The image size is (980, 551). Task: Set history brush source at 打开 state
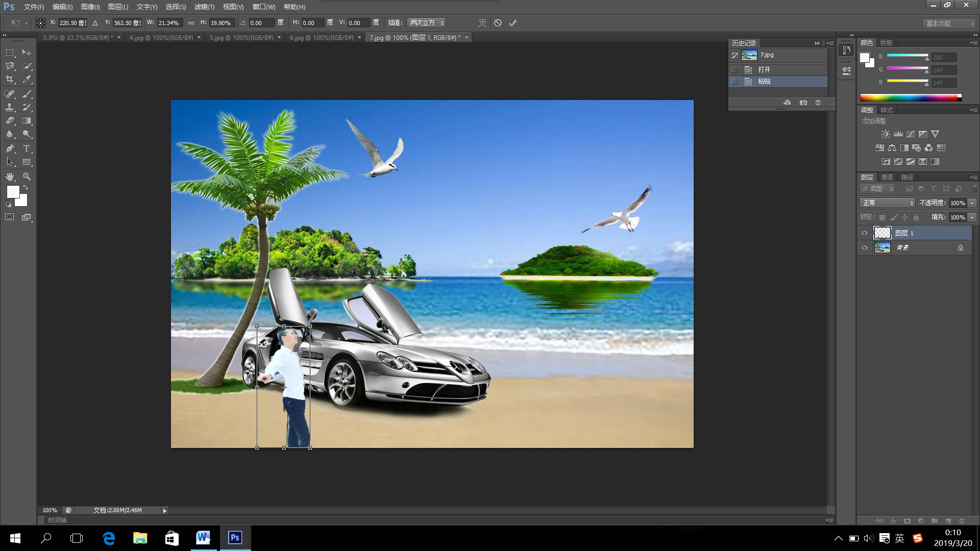[734, 70]
